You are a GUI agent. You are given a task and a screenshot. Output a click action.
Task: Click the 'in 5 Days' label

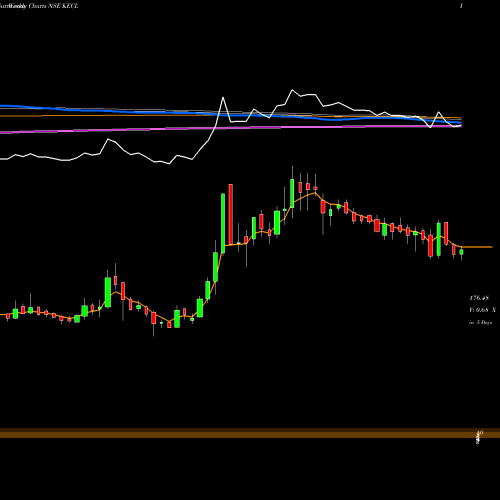click(x=480, y=322)
